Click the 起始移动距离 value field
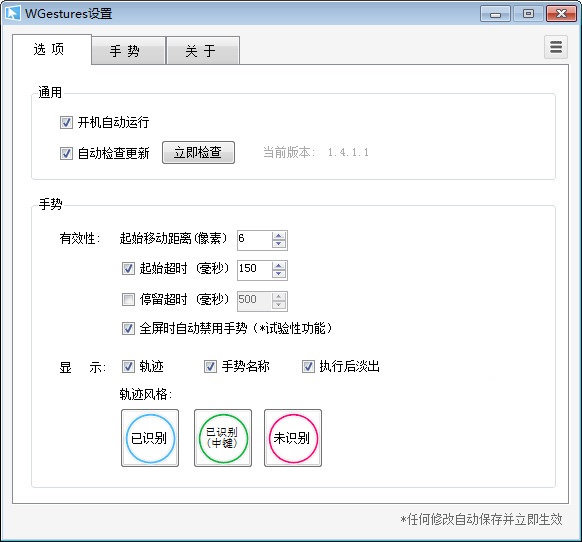 pos(255,240)
